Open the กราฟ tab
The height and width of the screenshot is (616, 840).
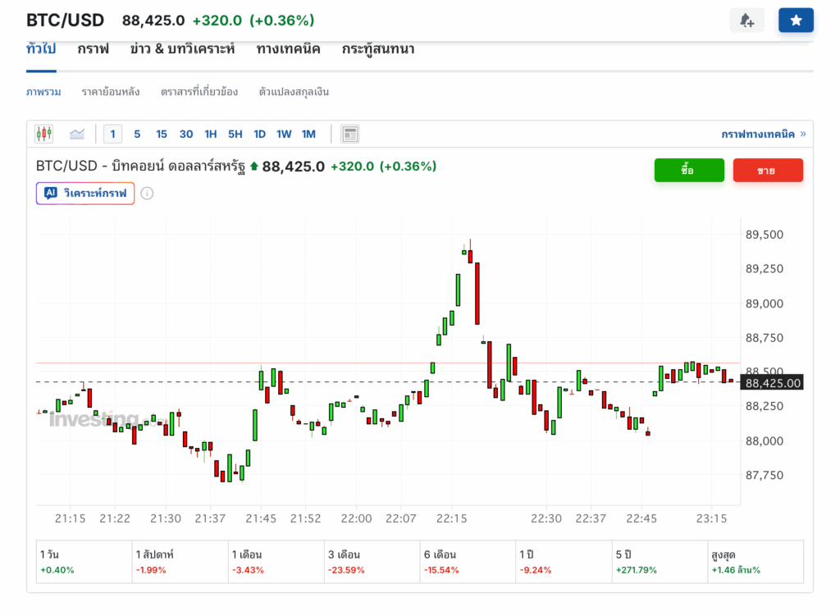coord(94,49)
